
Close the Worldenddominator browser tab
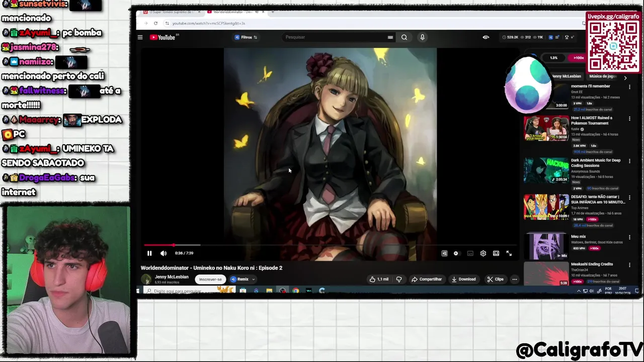(x=264, y=12)
